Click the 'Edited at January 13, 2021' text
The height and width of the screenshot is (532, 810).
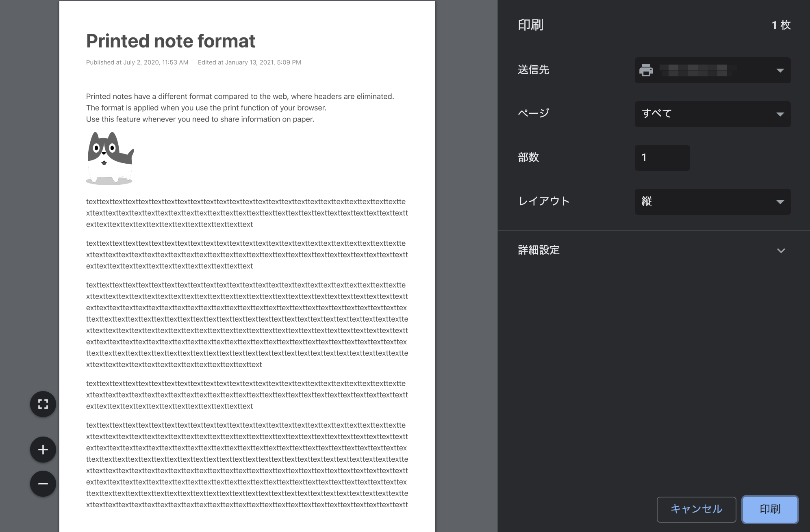pos(249,62)
